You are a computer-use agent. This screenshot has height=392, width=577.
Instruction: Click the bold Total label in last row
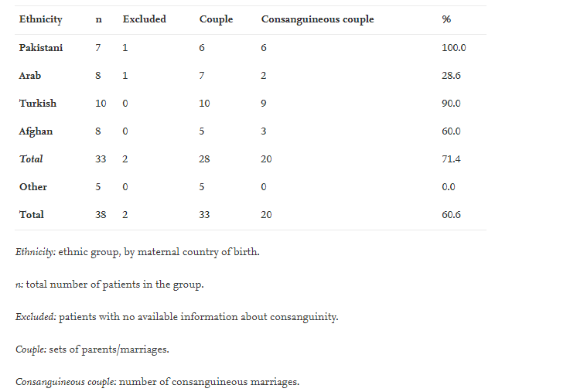click(32, 214)
